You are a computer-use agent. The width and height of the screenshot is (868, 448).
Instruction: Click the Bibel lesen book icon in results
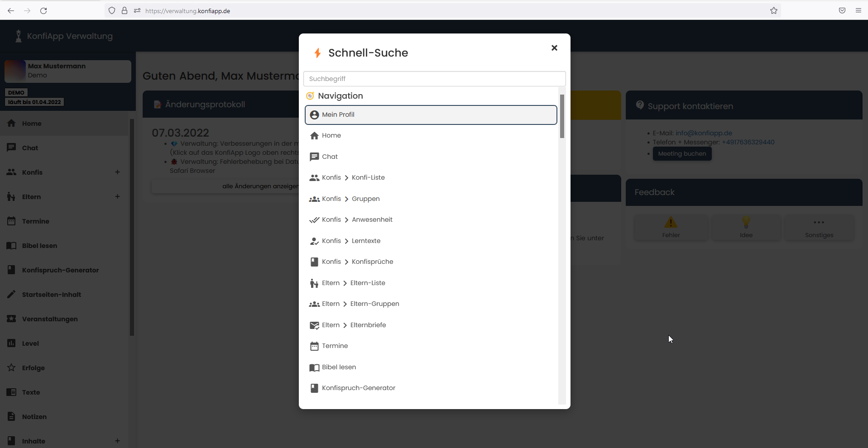314,367
